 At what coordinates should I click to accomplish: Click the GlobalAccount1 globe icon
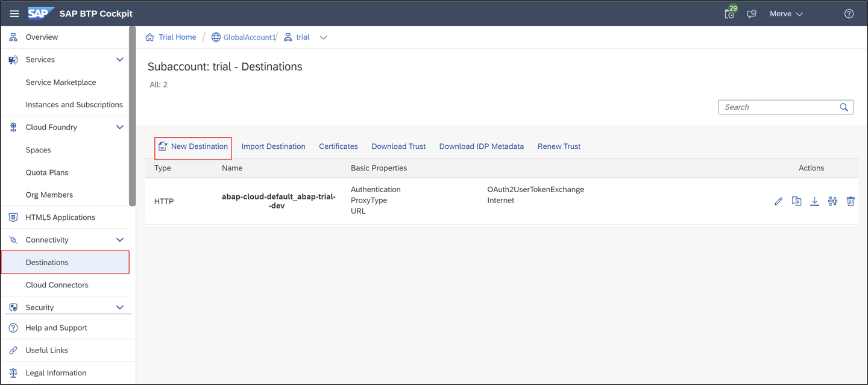[216, 37]
